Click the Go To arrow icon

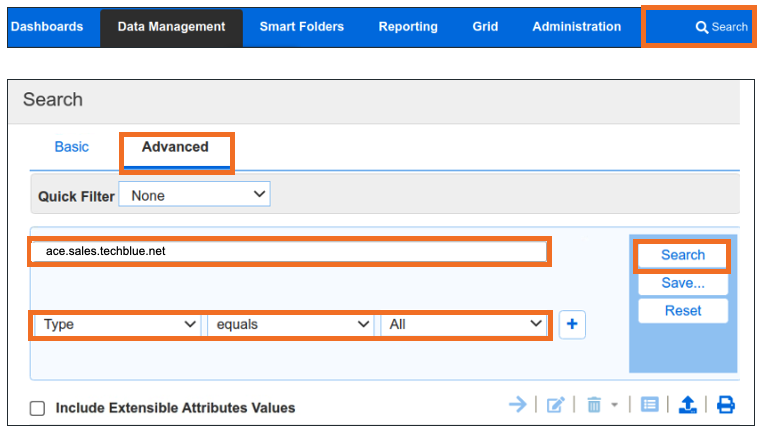click(x=517, y=404)
